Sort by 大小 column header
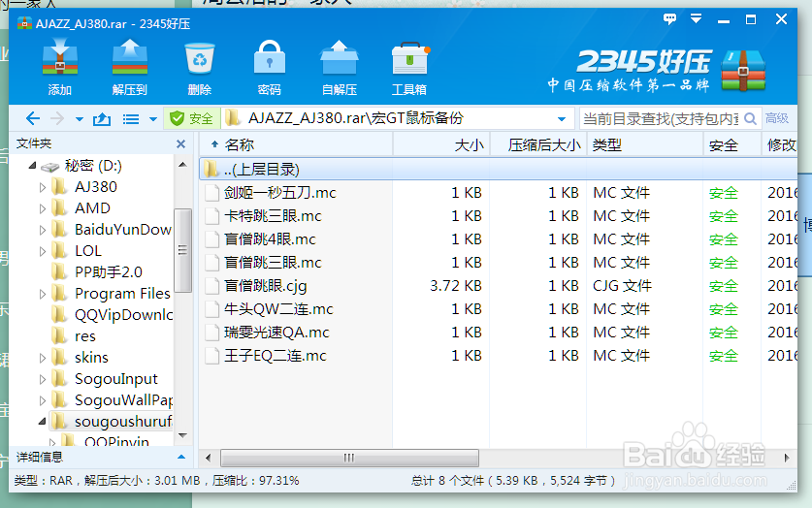 coord(441,144)
